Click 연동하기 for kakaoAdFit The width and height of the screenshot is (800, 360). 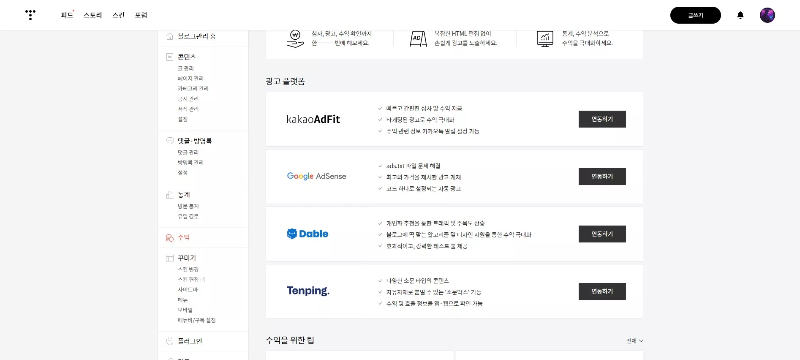602,119
